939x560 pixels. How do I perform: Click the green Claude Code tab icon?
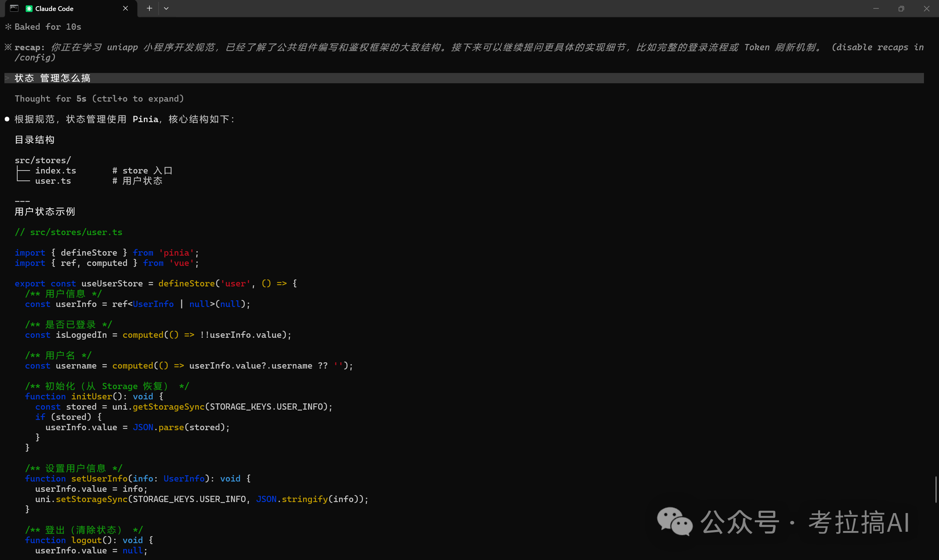(x=29, y=9)
